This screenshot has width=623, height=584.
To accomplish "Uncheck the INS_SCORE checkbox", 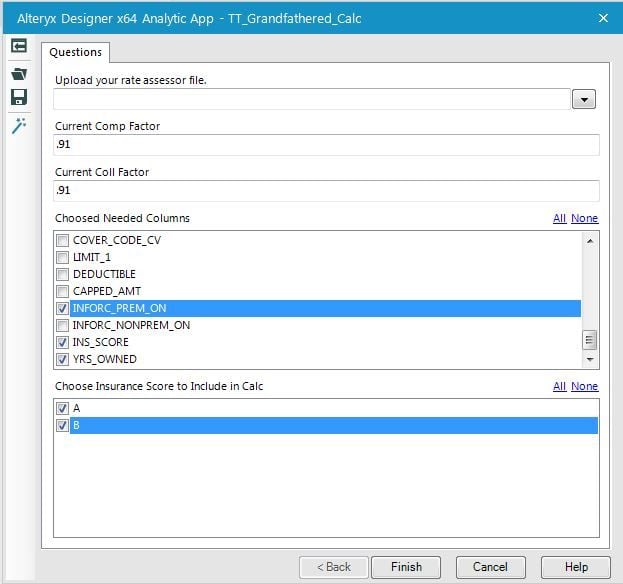I will (62, 342).
